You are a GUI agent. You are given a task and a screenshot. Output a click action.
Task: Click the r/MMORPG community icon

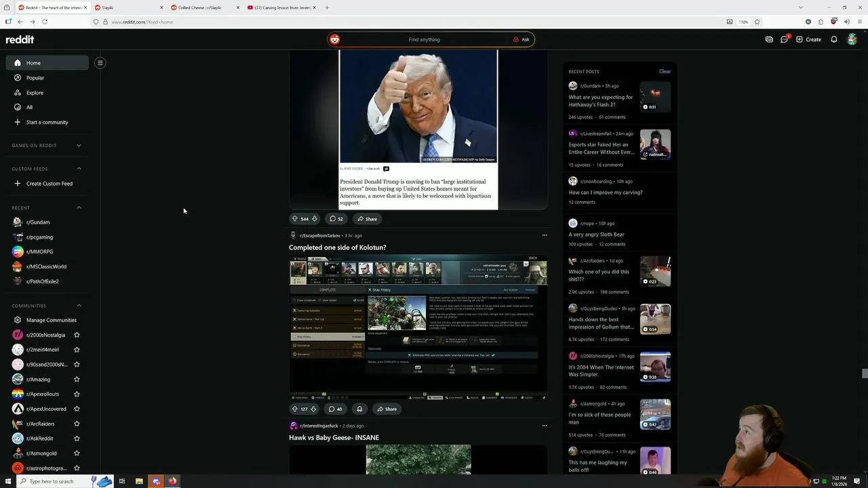(18, 251)
